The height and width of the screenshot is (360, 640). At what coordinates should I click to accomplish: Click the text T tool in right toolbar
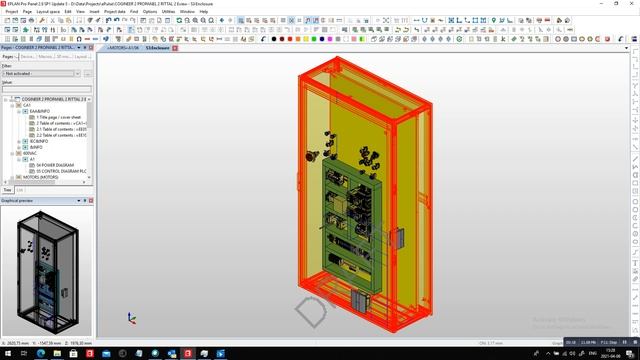[x=636, y=263]
